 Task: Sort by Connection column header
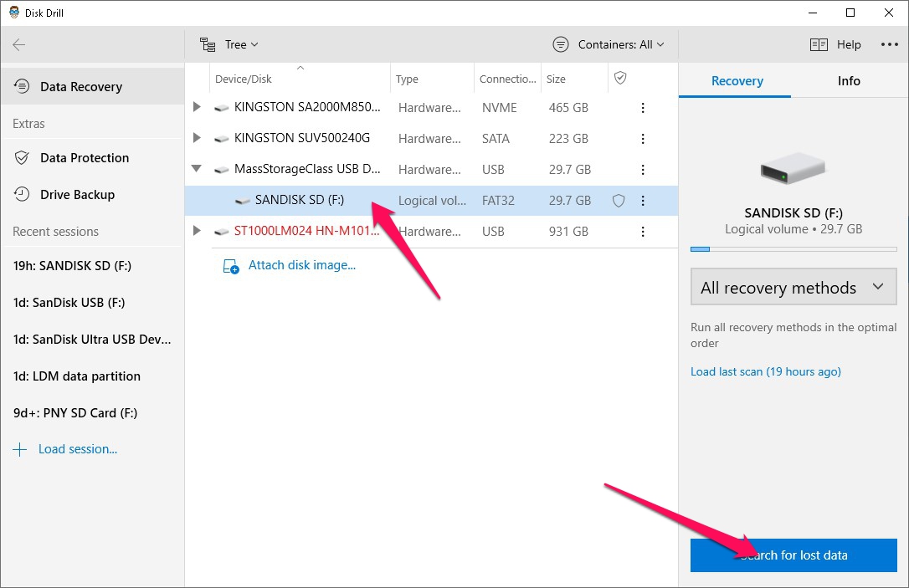click(508, 79)
